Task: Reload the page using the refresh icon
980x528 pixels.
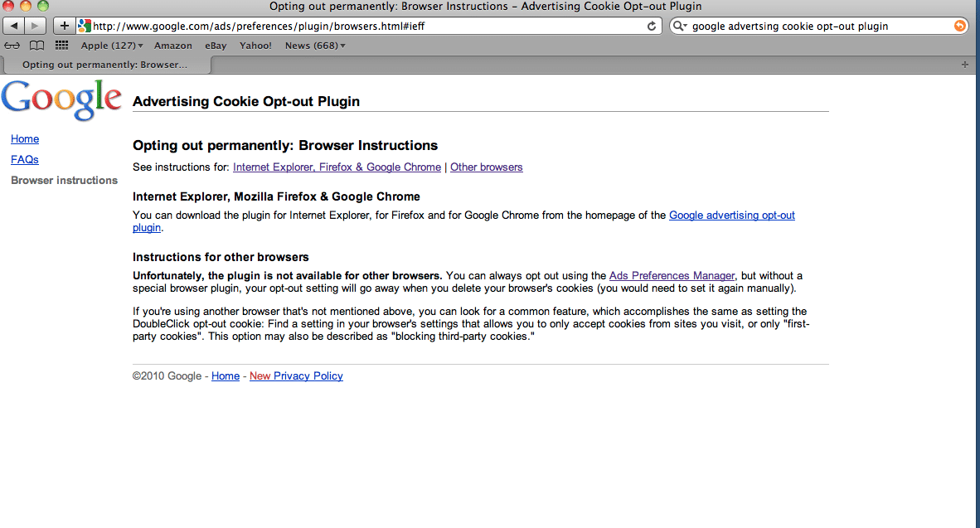Action: click(651, 26)
